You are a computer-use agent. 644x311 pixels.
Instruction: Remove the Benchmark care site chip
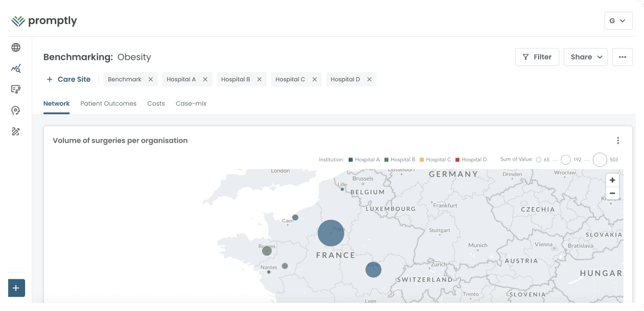(151, 79)
